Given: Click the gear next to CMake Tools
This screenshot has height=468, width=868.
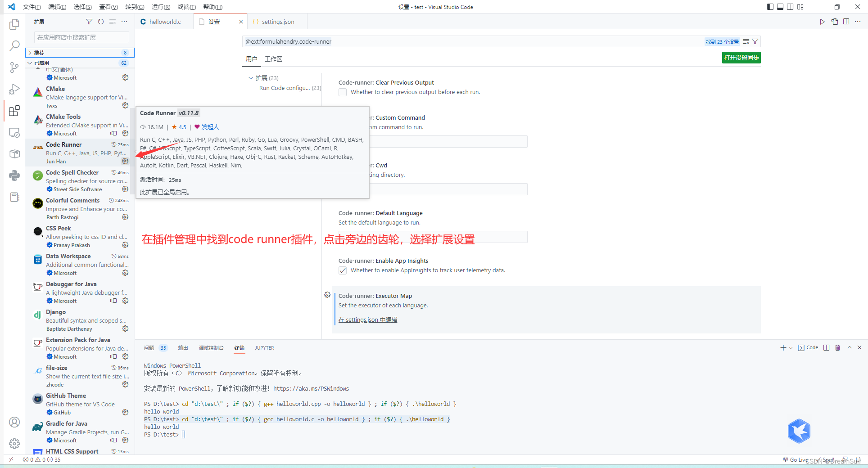Looking at the screenshot, I should pyautogui.click(x=125, y=133).
